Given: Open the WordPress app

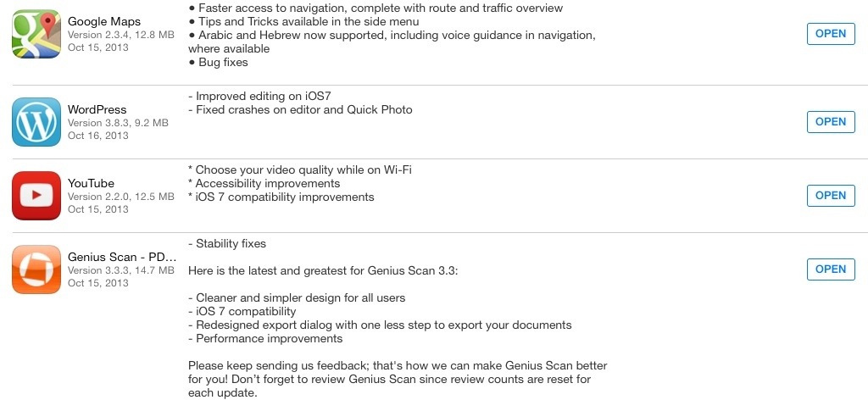Looking at the screenshot, I should click(831, 122).
